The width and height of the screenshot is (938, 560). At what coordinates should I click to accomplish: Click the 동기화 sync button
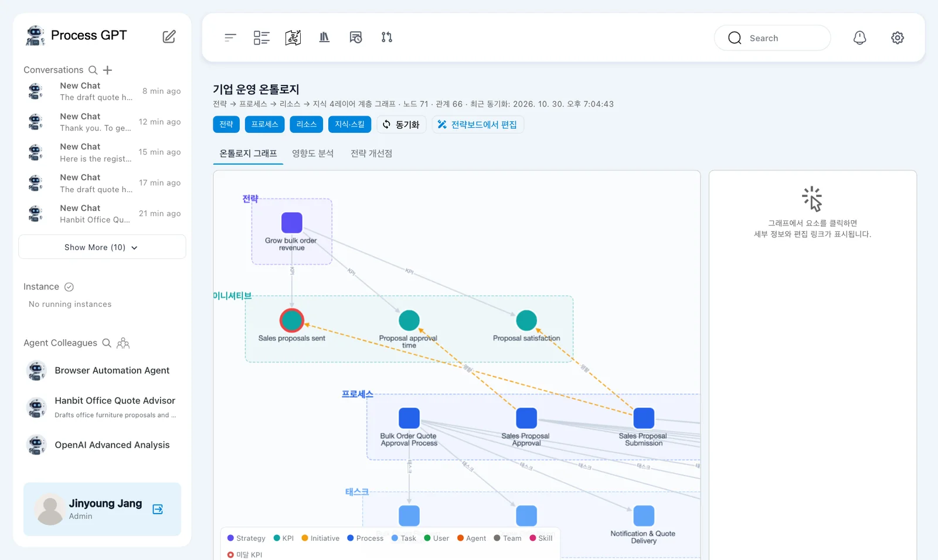coord(402,124)
